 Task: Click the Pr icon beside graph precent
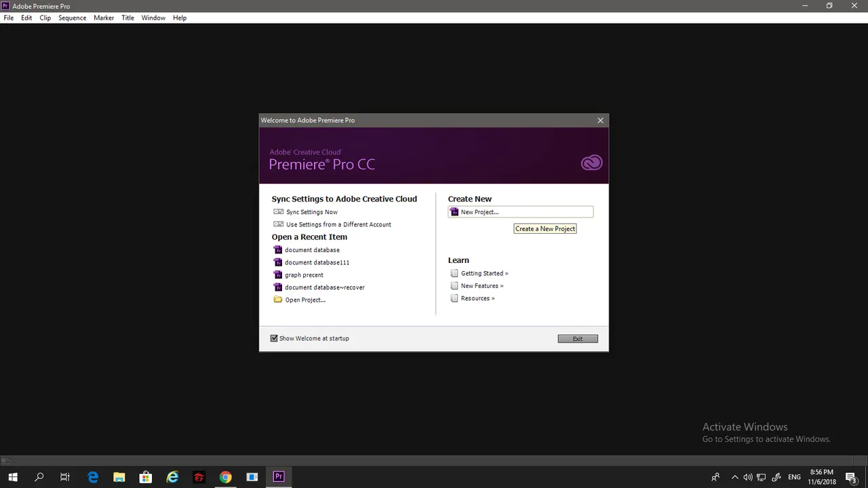pos(278,275)
